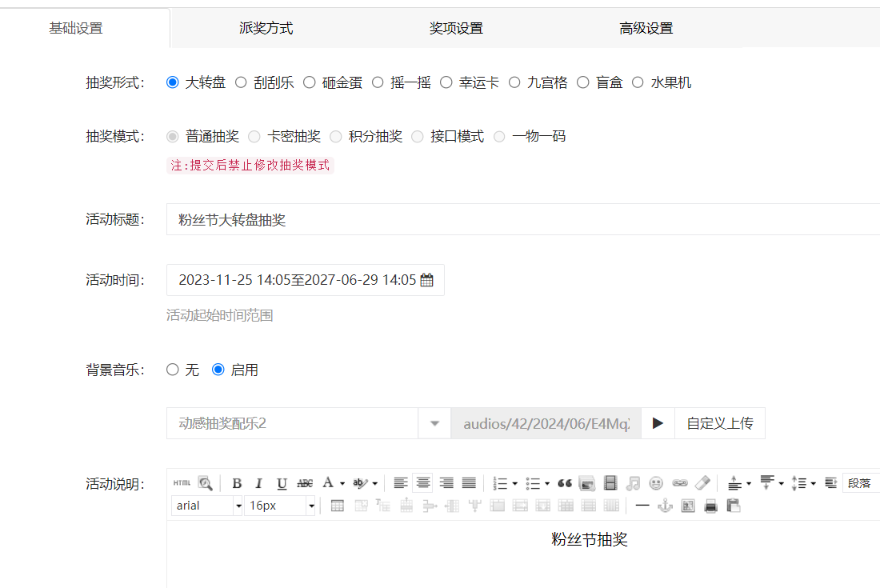
Task: Switch to the 奖项设置 tab
Action: pos(456,28)
